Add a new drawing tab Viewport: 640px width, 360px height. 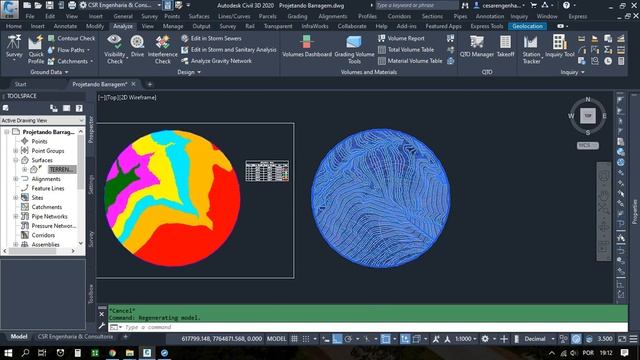click(x=149, y=84)
